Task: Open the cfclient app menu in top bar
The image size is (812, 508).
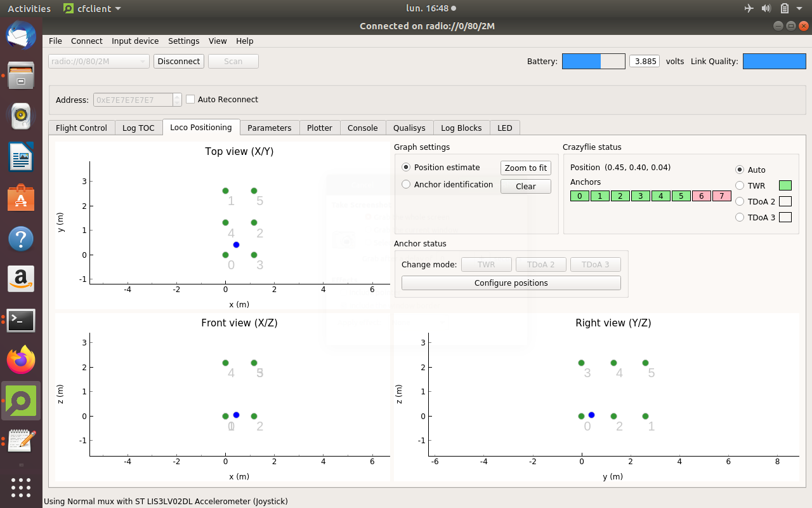Action: tap(93, 9)
